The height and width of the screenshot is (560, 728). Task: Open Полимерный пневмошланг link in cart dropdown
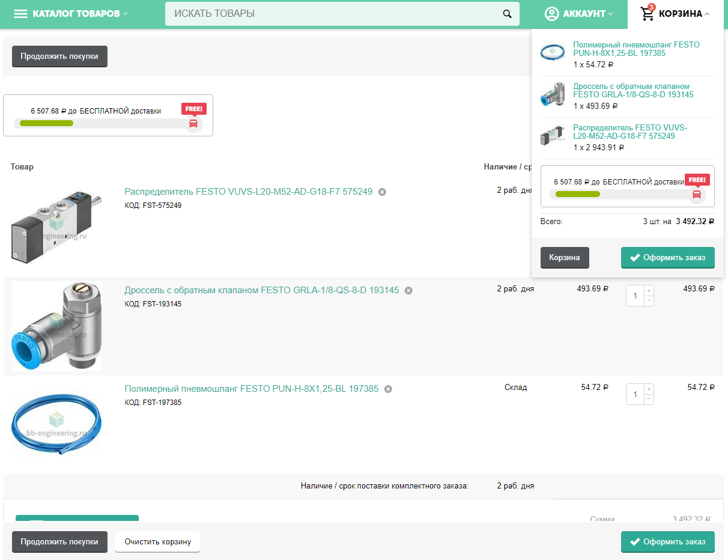(x=636, y=49)
